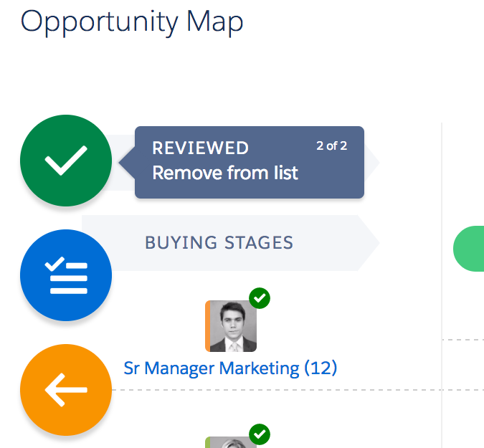484x448 pixels.
Task: Click the white checkmark inside green circle
Action: click(x=66, y=161)
